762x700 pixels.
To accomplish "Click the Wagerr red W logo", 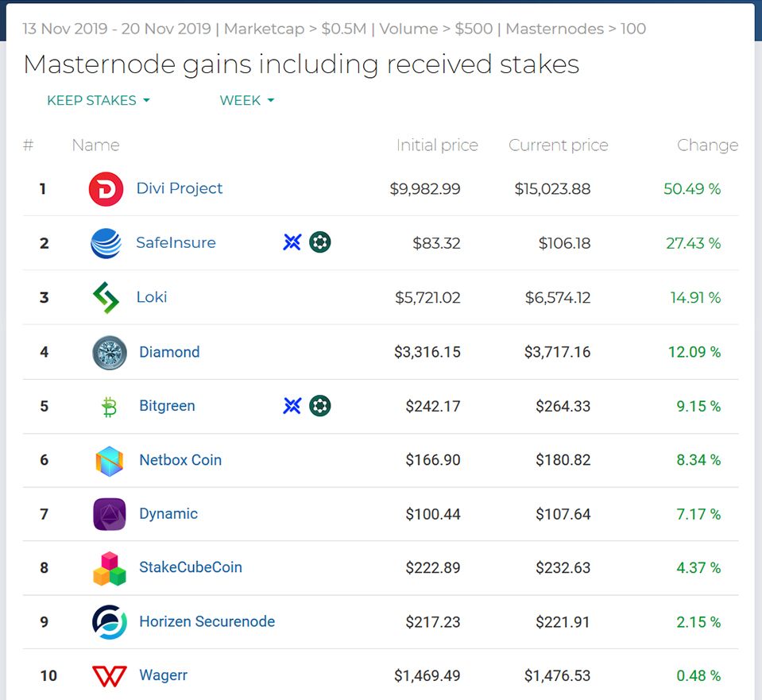I will [109, 676].
